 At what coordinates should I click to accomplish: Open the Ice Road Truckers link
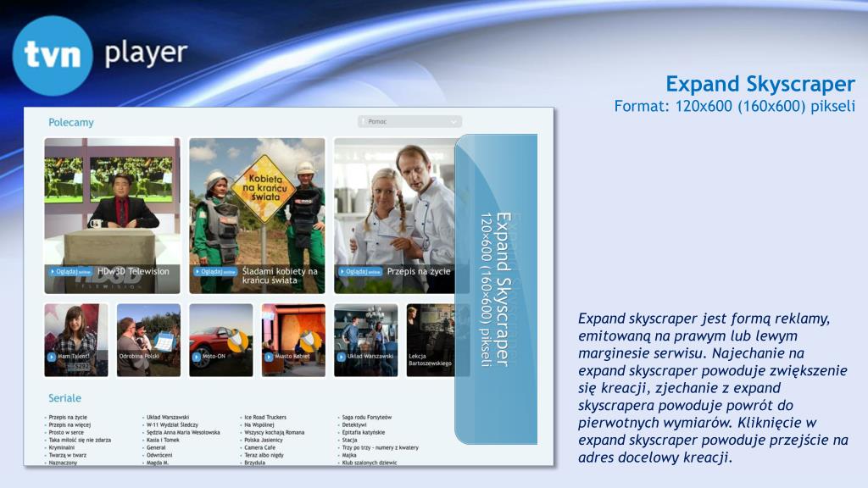[x=265, y=417]
